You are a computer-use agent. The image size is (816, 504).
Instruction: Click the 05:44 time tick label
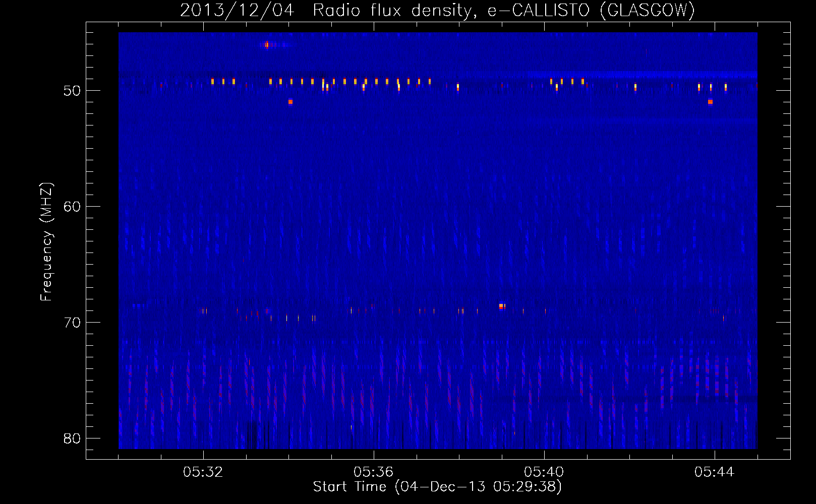(714, 472)
